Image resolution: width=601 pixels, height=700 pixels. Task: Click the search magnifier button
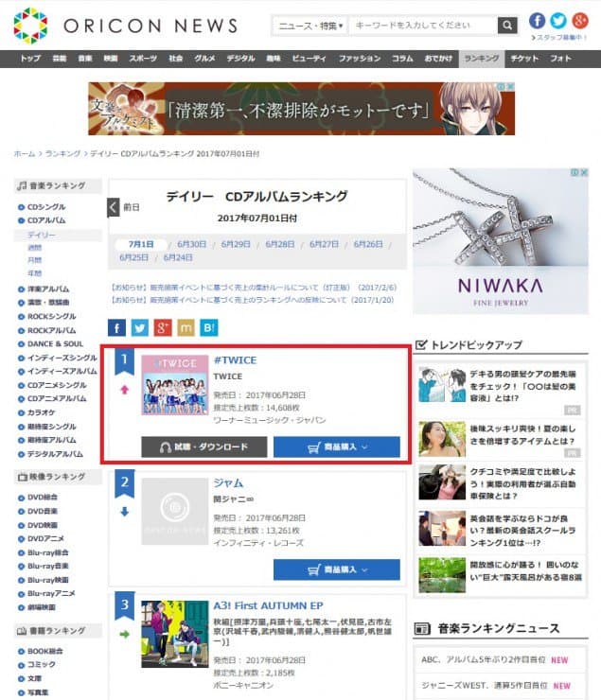coord(508,26)
